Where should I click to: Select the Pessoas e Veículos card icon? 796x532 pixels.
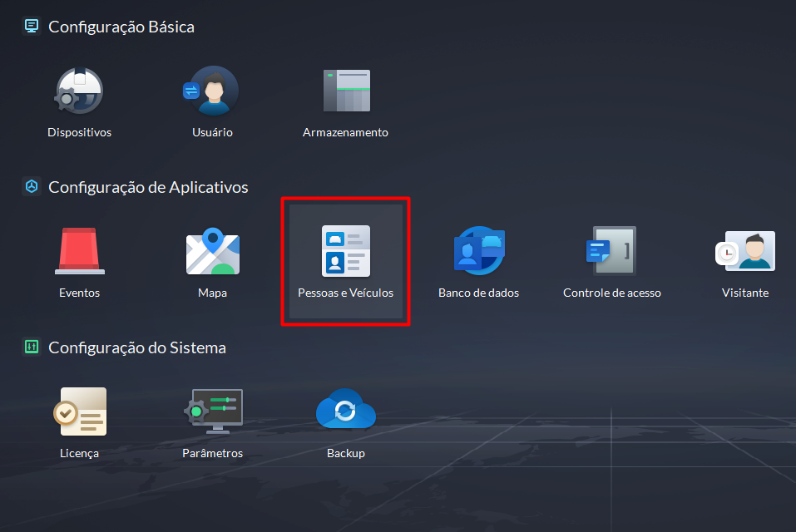pyautogui.click(x=345, y=251)
